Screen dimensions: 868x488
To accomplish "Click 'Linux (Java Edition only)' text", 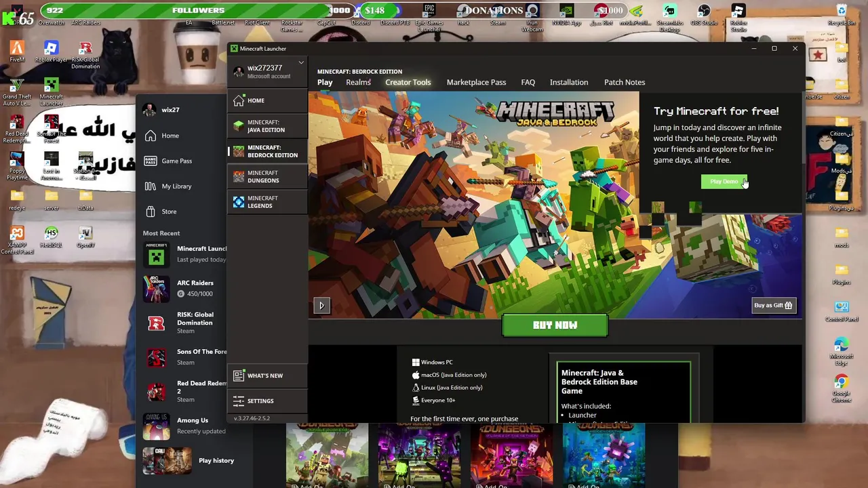I will pyautogui.click(x=452, y=388).
